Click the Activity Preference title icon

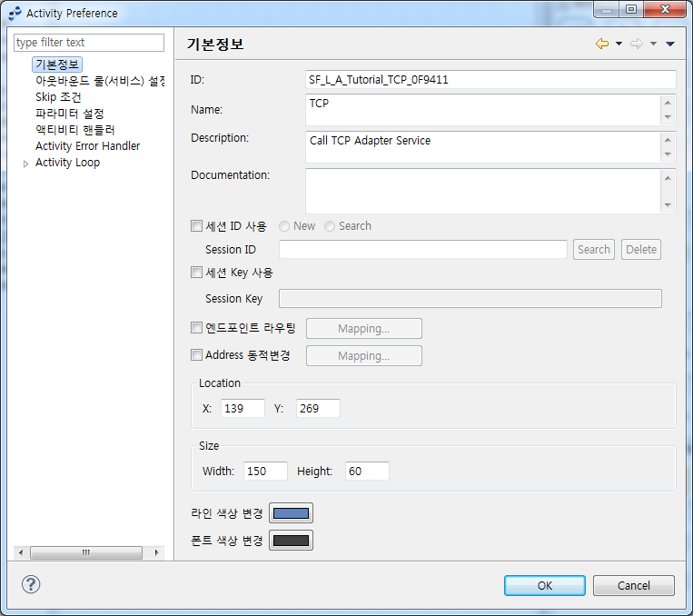tap(15, 13)
